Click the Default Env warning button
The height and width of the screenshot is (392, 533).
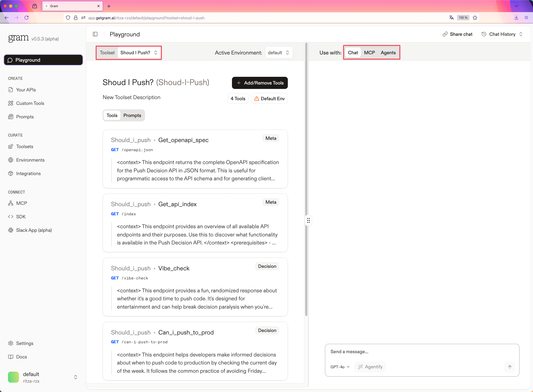tap(269, 99)
